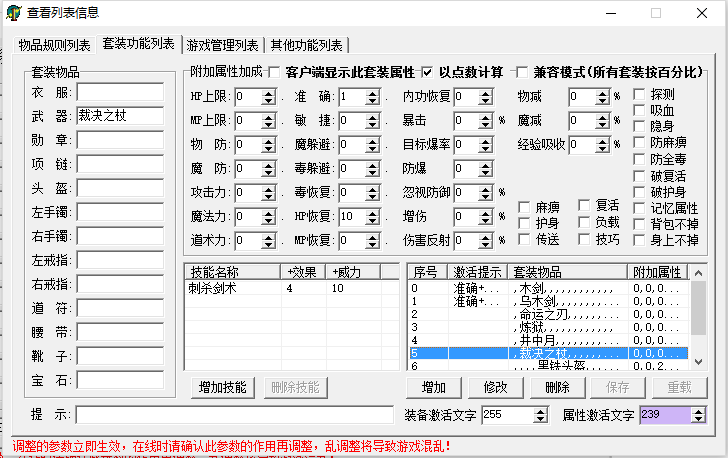Enable 客户端显示此套装属性 checkbox
The width and height of the screenshot is (728, 458).
[x=275, y=72]
